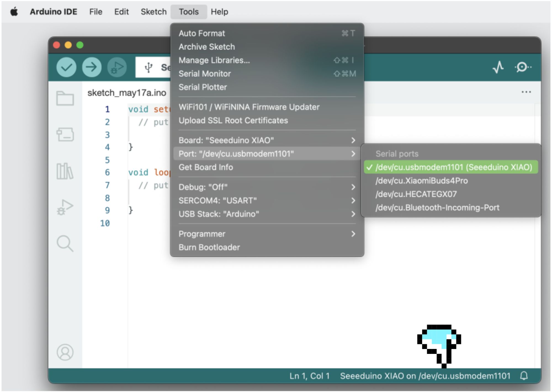Select port /dev/cu.XiaomiBuds4Pro
The height and width of the screenshot is (392, 552).
[451, 181]
